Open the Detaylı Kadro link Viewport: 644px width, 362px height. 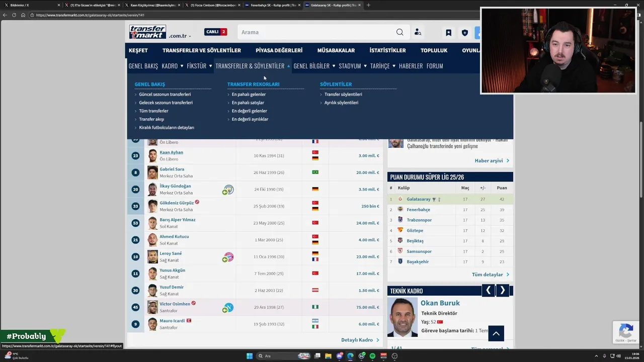pyautogui.click(x=360, y=340)
